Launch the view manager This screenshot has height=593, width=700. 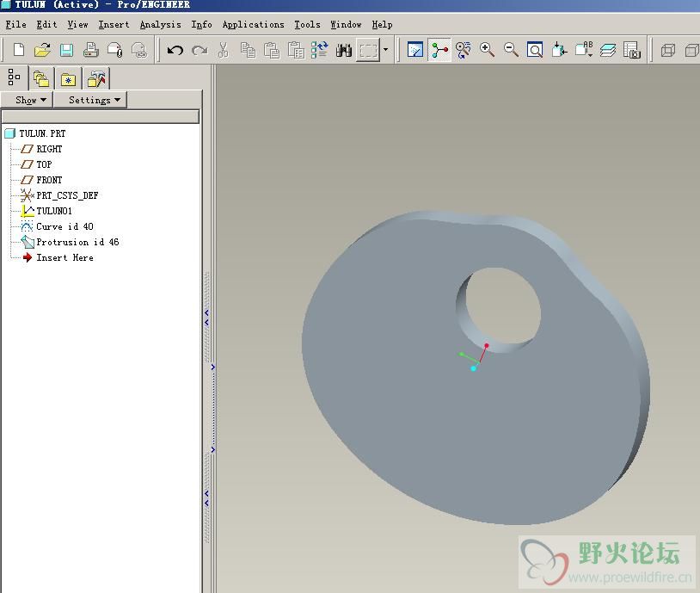click(x=632, y=50)
